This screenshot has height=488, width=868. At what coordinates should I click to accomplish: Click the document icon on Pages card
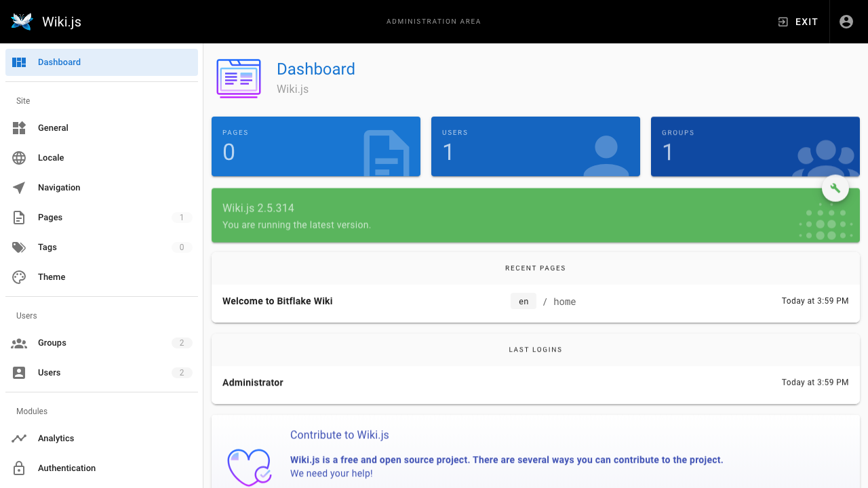[387, 153]
